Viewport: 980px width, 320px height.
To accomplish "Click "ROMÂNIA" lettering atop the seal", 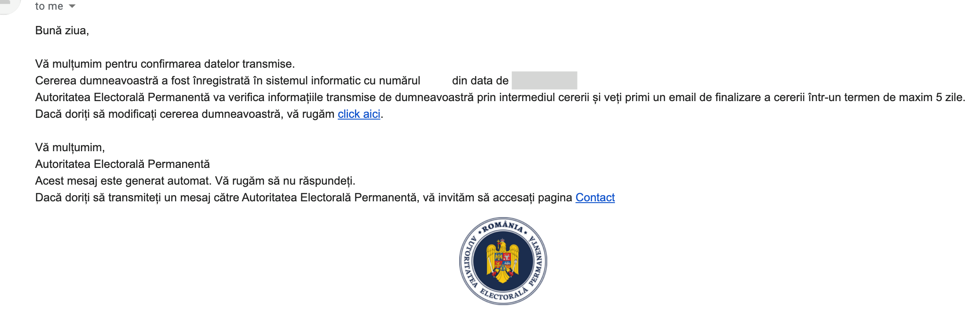I will [x=502, y=227].
